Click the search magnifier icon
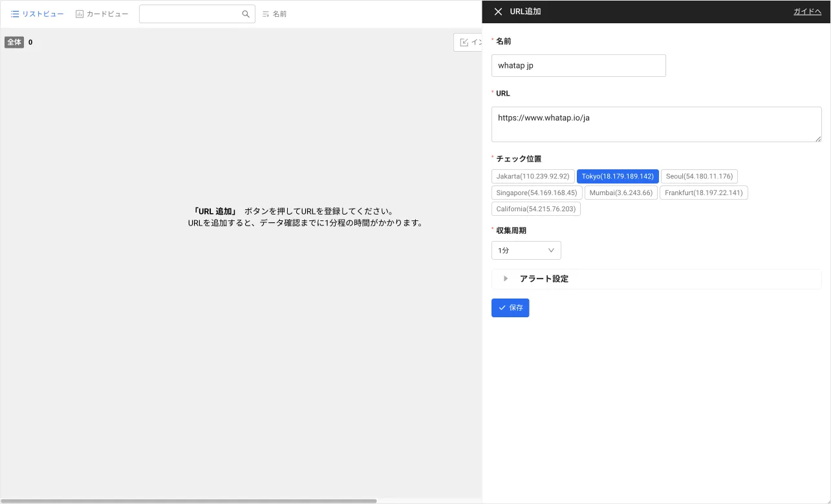This screenshot has height=504, width=831. pyautogui.click(x=246, y=14)
